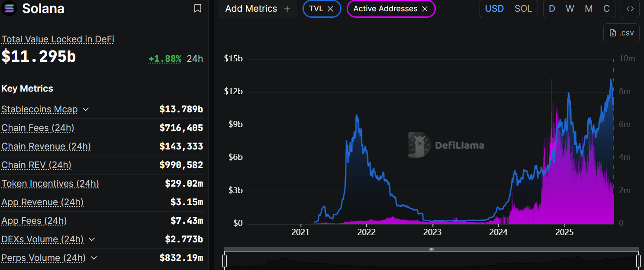Click the Chain Fees (24h) label
644x270 pixels.
point(38,128)
